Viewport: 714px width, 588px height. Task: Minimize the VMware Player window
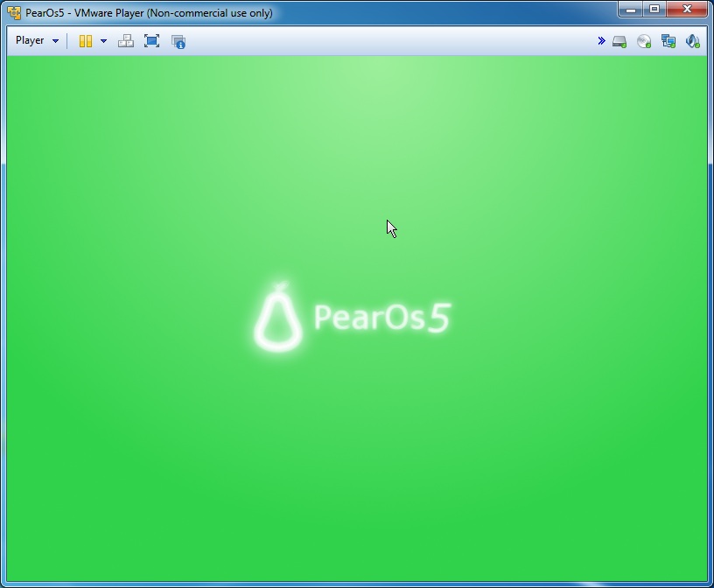631,9
